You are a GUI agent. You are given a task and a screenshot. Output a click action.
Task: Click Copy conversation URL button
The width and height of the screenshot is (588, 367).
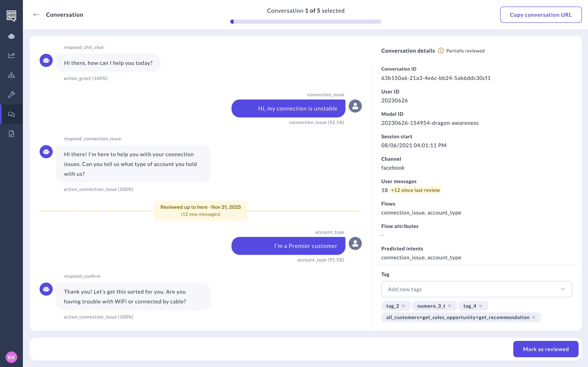pyautogui.click(x=541, y=15)
